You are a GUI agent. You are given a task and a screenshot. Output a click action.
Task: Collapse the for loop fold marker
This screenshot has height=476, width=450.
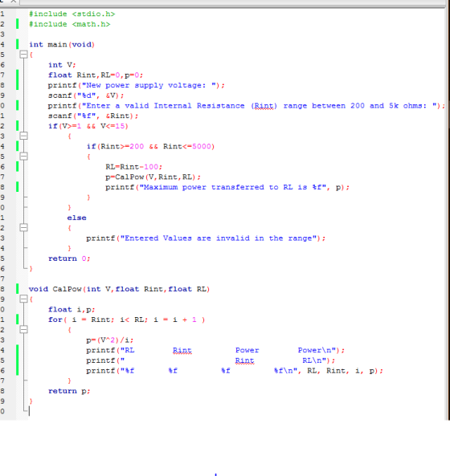tap(23, 330)
